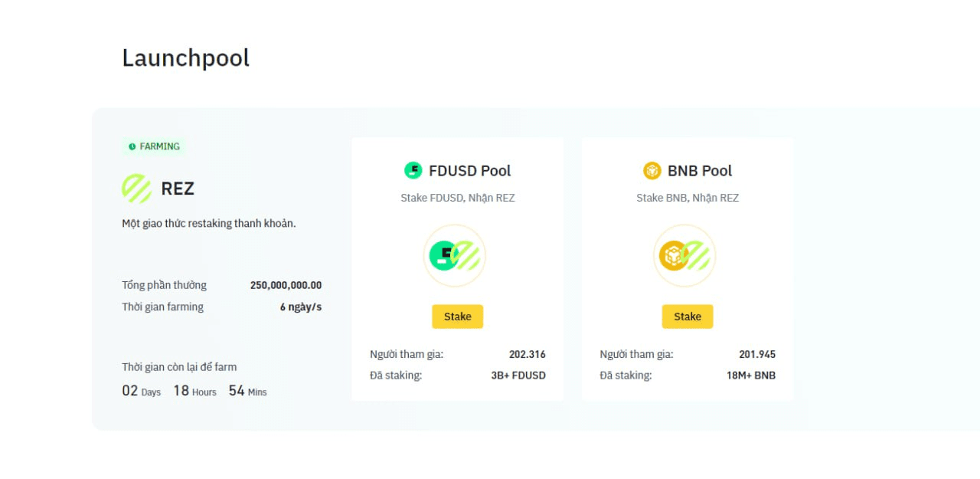Click the Launchpool page title
This screenshot has width=980, height=479.
coord(185,57)
